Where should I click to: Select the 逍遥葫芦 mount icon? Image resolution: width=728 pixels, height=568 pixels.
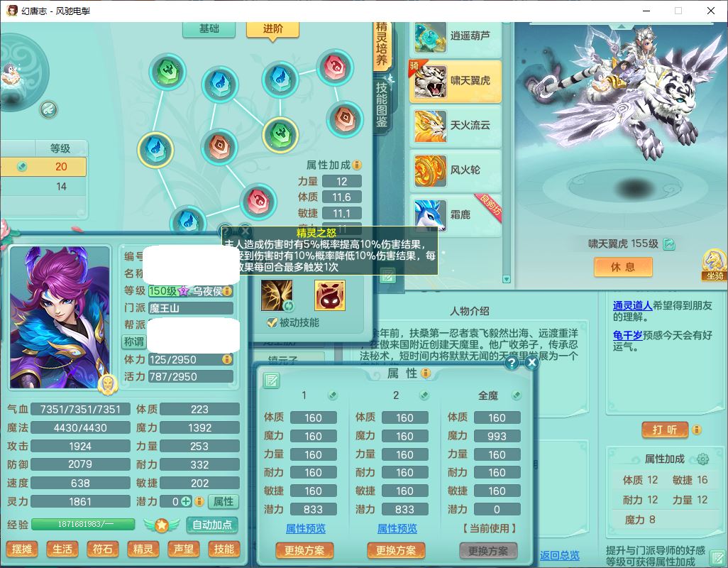(x=431, y=37)
